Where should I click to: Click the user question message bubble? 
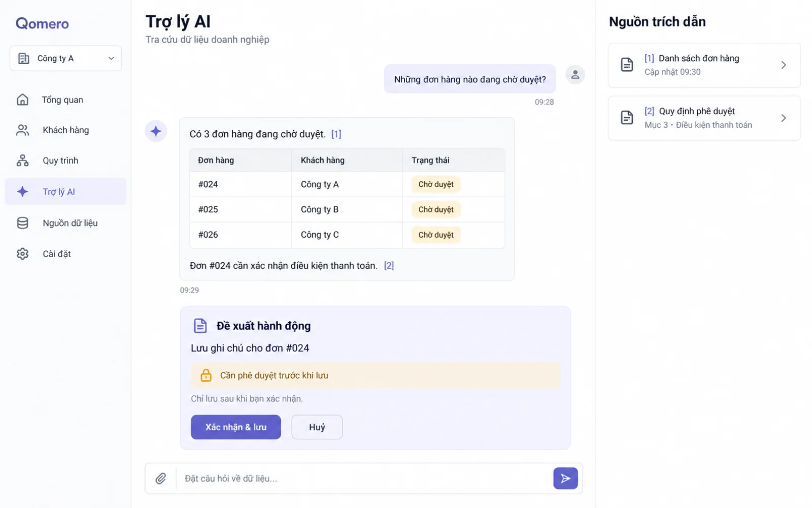coord(470,79)
